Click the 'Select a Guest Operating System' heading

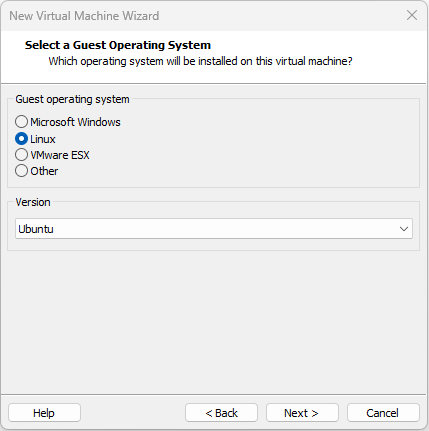[118, 45]
